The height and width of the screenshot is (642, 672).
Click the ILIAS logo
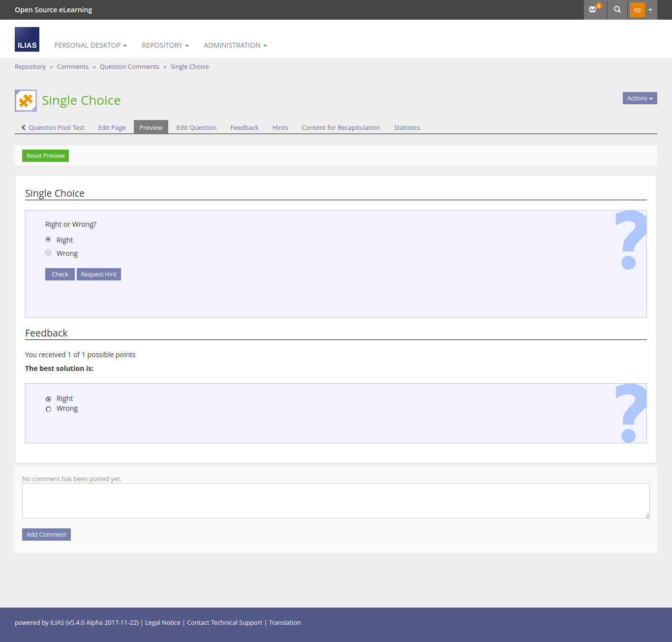pos(27,39)
